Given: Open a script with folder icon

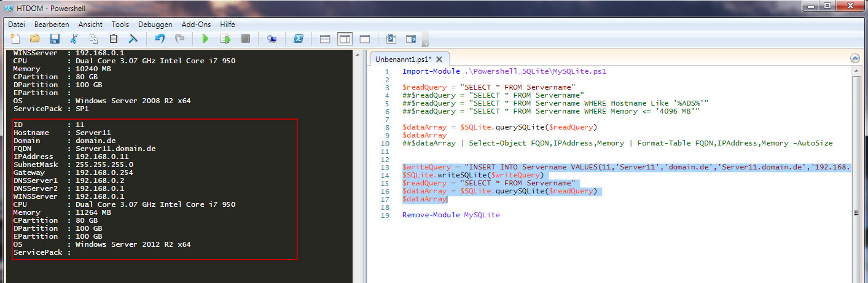Looking at the screenshot, I should 35,39.
